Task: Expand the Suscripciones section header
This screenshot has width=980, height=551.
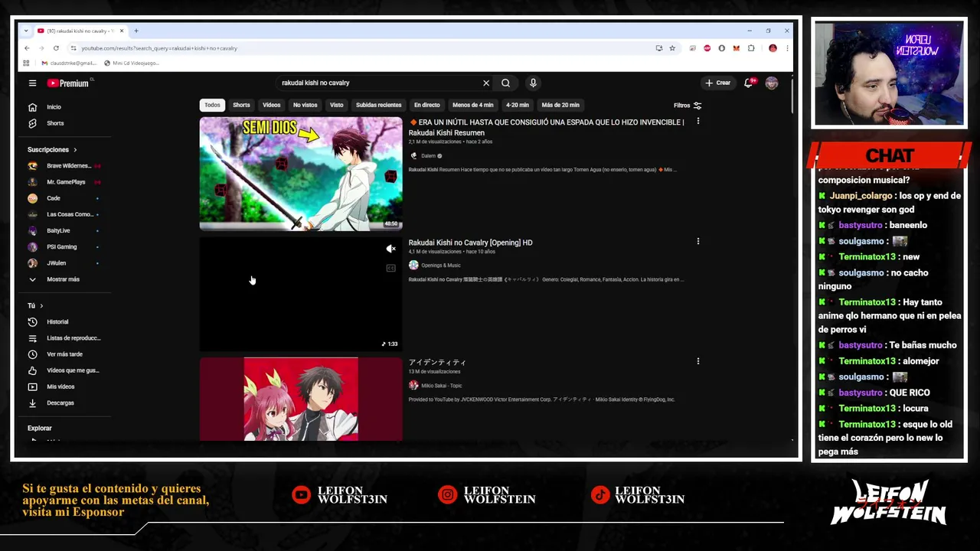Action: (52, 150)
